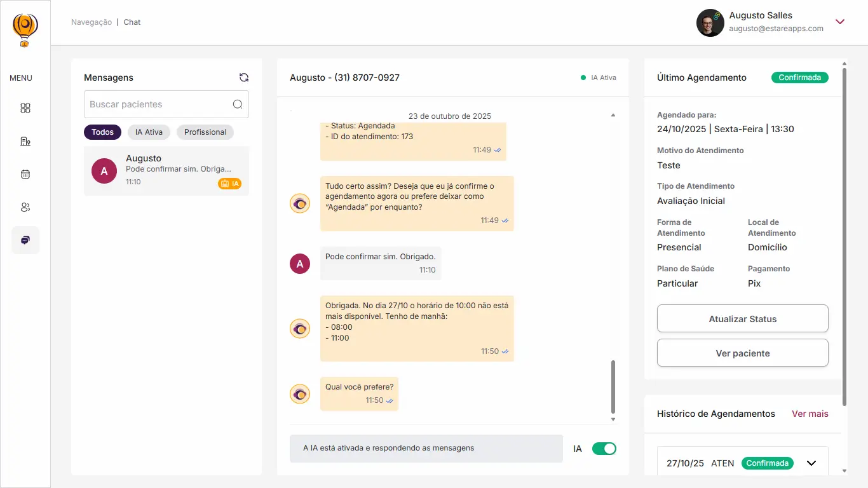Open Ver mais appointment history link
Viewport: 868px width, 488px height.
pos(810,414)
